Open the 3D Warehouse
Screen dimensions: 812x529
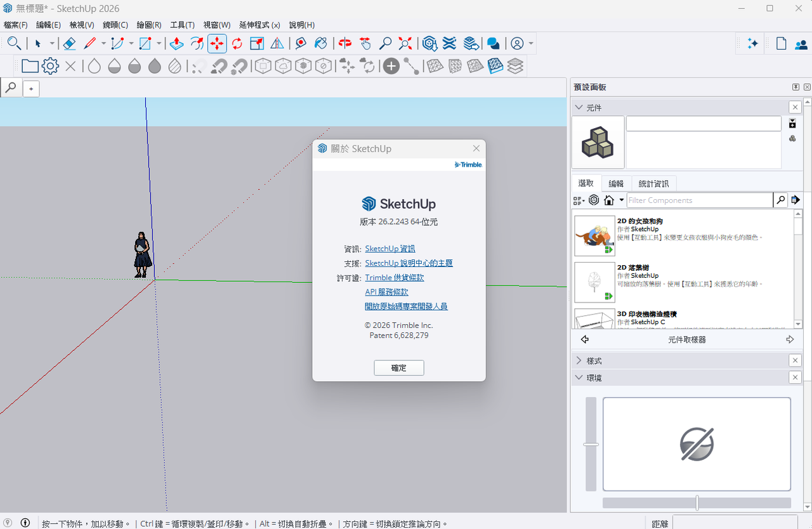coord(429,44)
